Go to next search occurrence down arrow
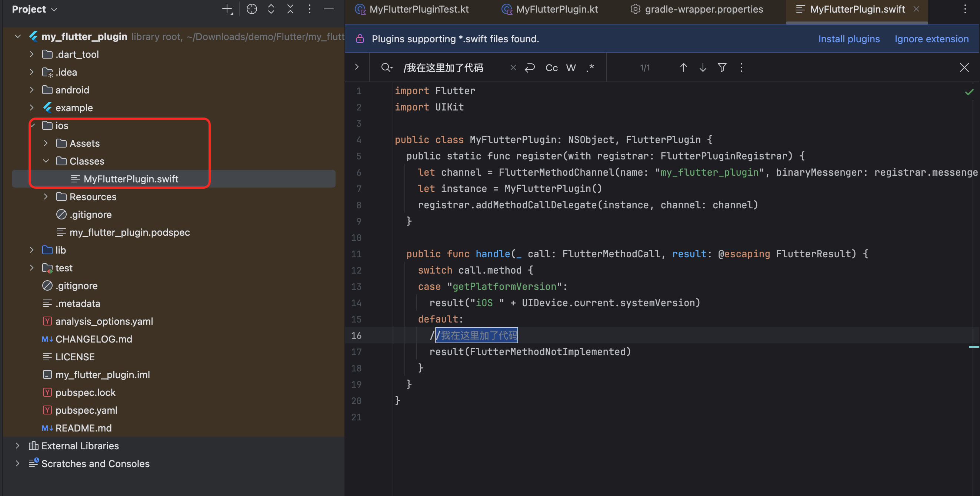 coord(702,68)
